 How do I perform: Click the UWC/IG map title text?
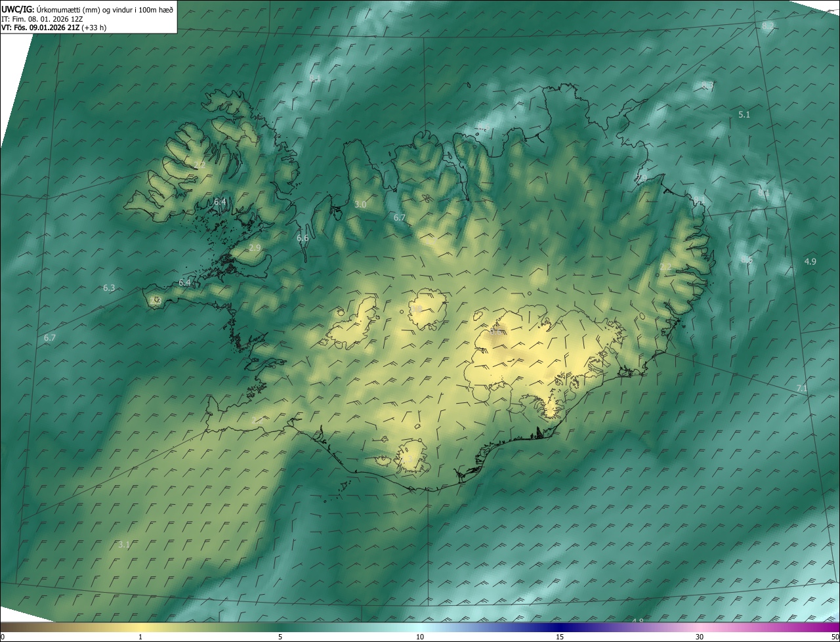(x=87, y=9)
